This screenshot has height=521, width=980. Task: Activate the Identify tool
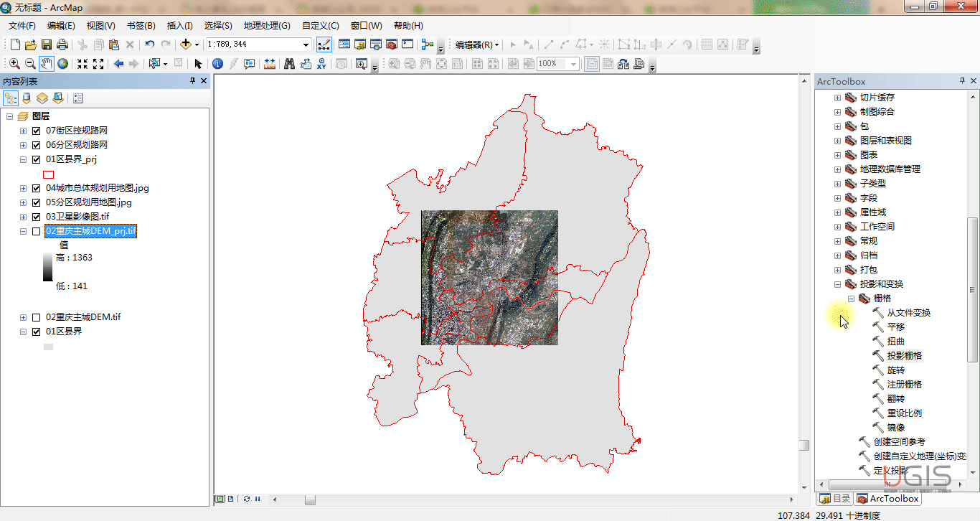coord(218,64)
